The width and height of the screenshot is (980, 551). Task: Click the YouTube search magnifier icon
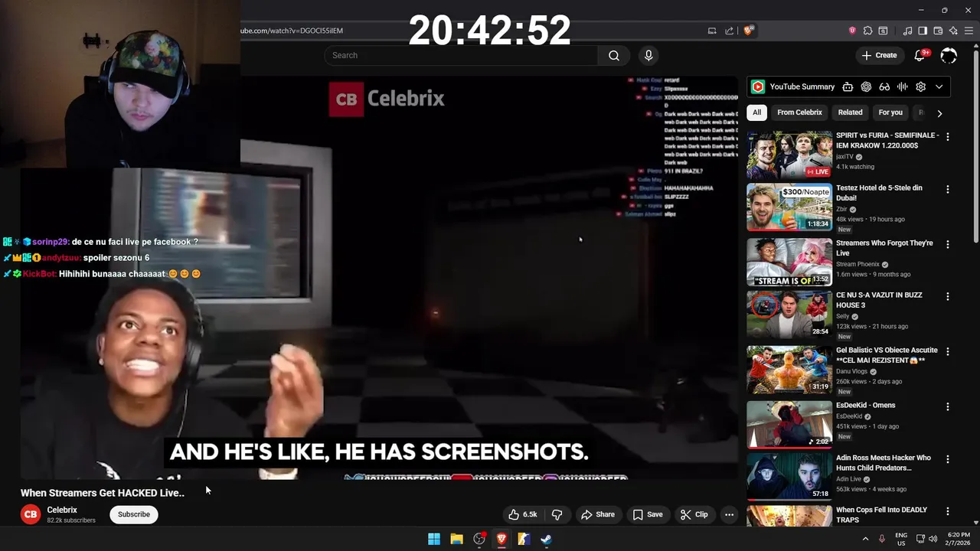point(614,55)
